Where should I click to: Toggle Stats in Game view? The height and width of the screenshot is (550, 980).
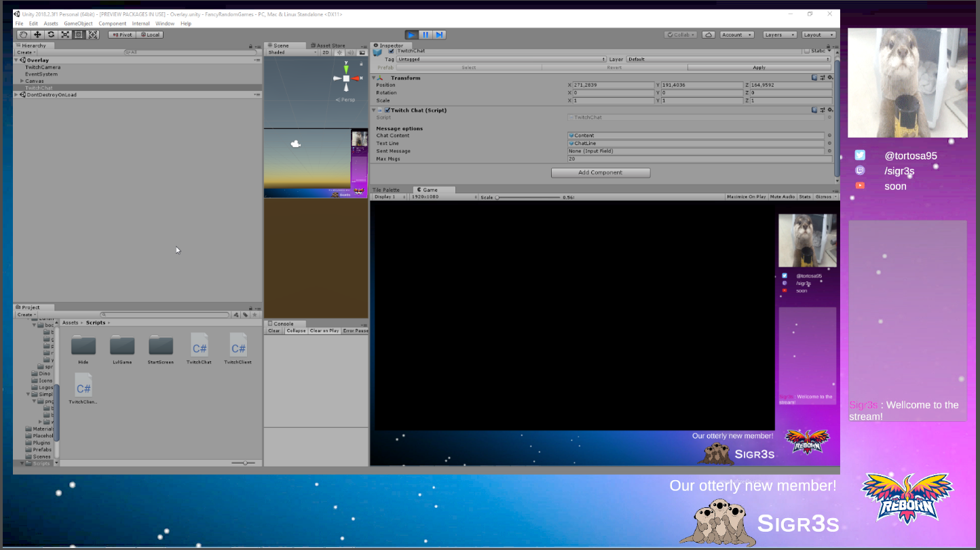(x=805, y=197)
